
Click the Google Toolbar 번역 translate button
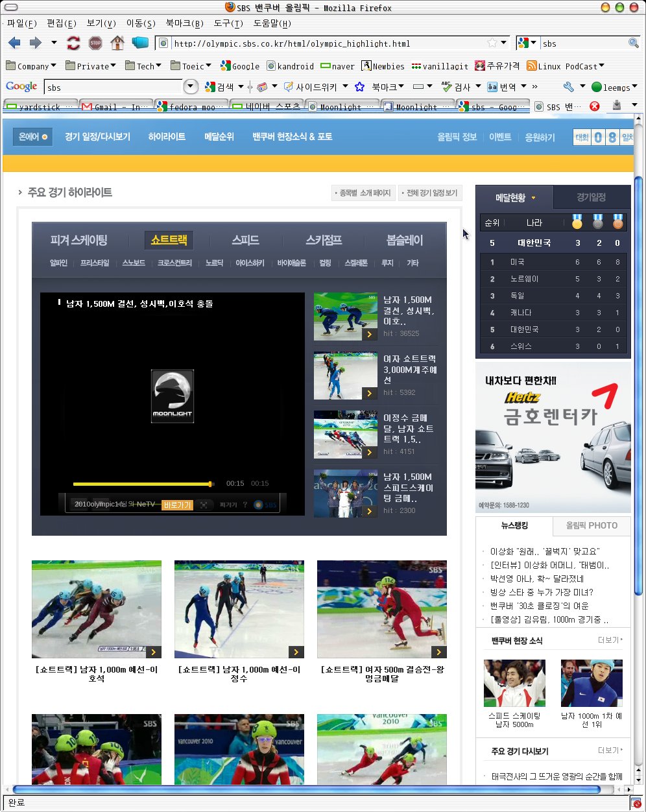tap(502, 86)
